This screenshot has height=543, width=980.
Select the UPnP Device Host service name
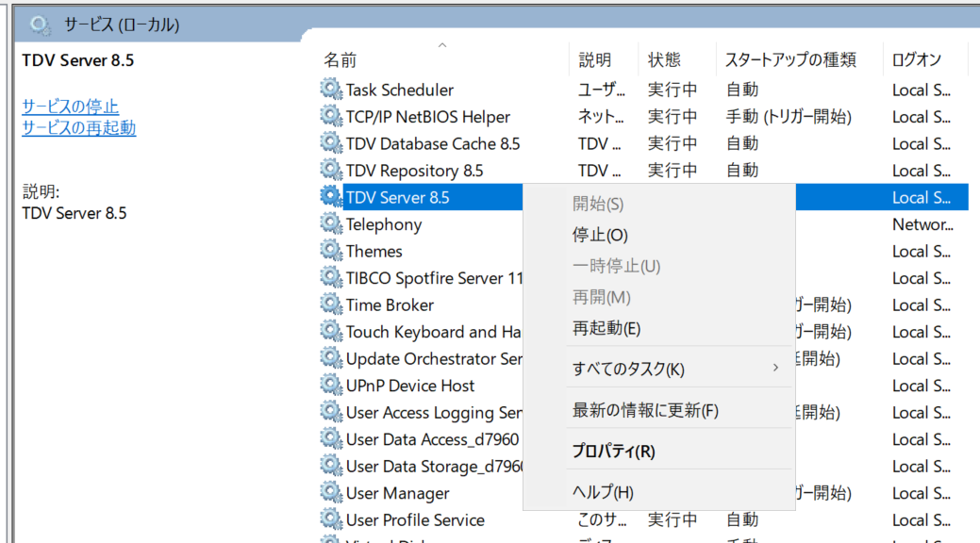[410, 386]
